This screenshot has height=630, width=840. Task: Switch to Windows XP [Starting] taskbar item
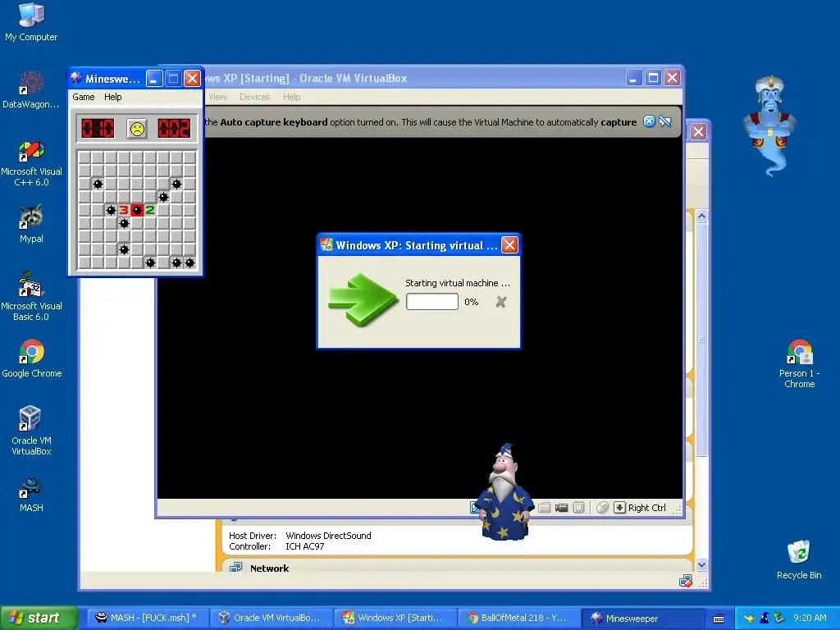395,618
